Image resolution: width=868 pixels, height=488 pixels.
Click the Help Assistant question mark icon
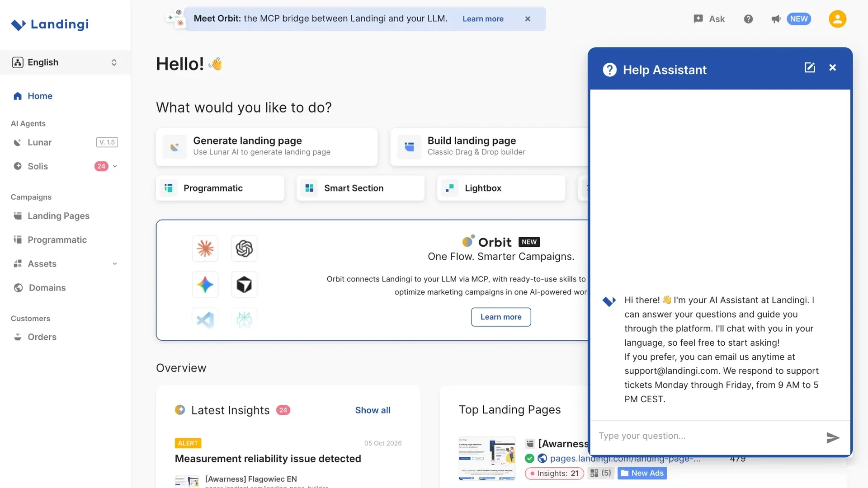(609, 70)
